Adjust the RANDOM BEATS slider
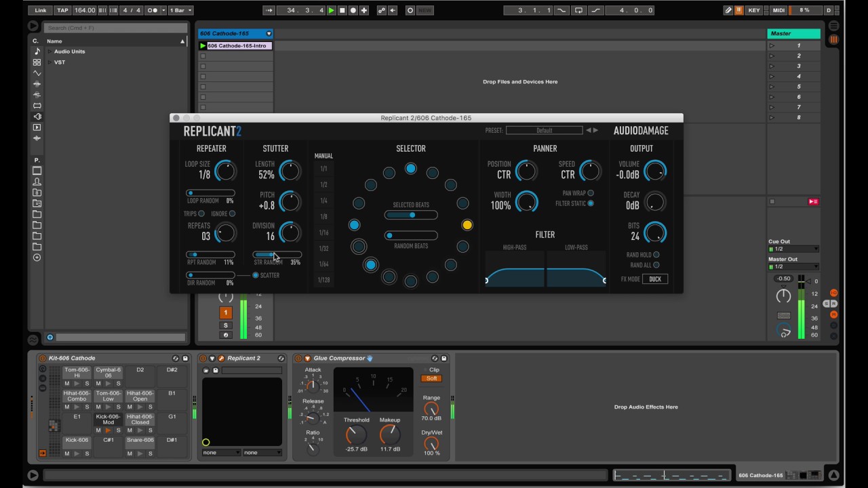 pyautogui.click(x=410, y=235)
